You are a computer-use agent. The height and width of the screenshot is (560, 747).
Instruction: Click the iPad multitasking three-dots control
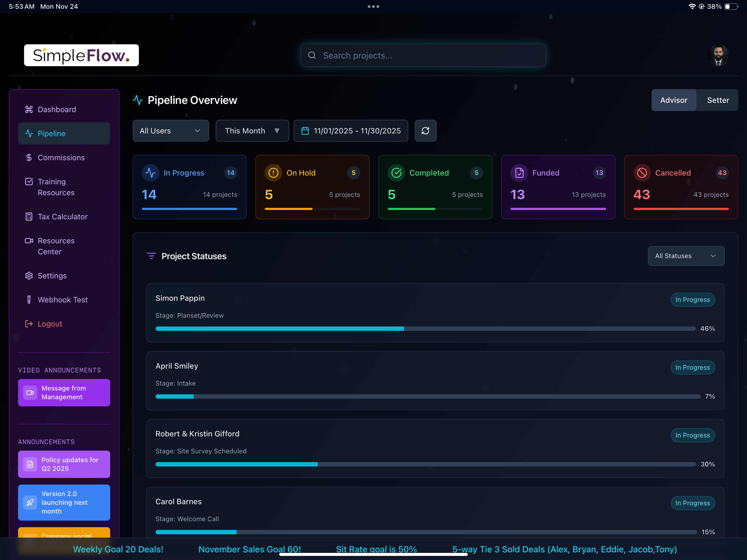coord(373,6)
